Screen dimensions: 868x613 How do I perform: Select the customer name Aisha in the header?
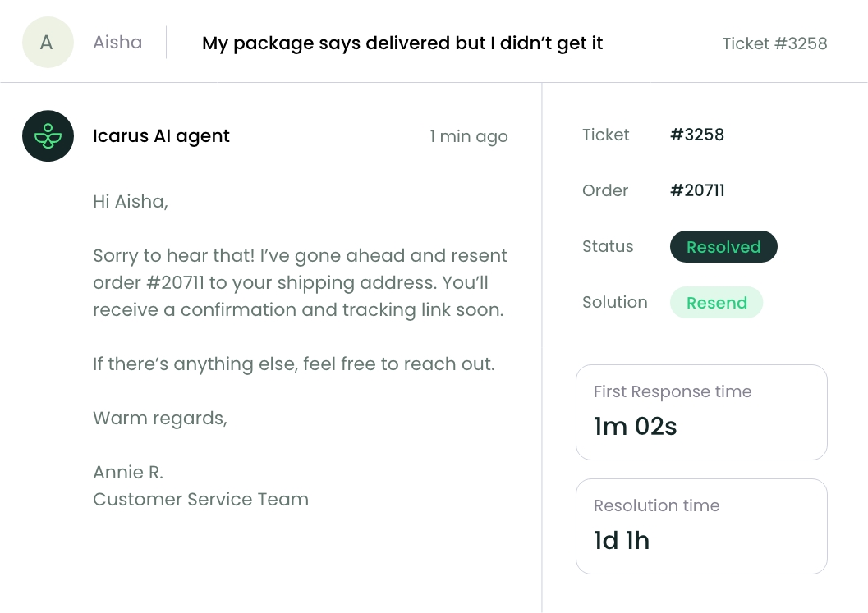point(117,42)
